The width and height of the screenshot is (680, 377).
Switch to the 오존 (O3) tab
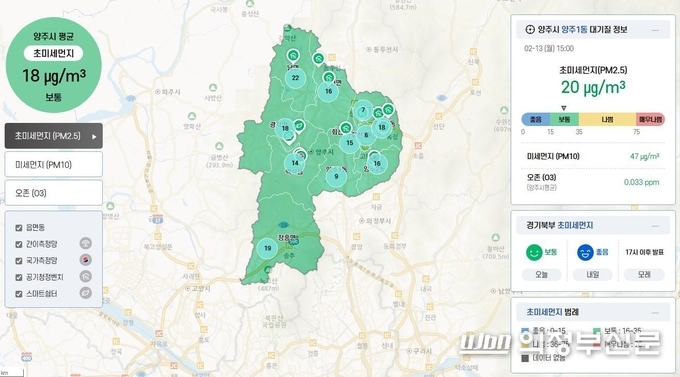[54, 193]
